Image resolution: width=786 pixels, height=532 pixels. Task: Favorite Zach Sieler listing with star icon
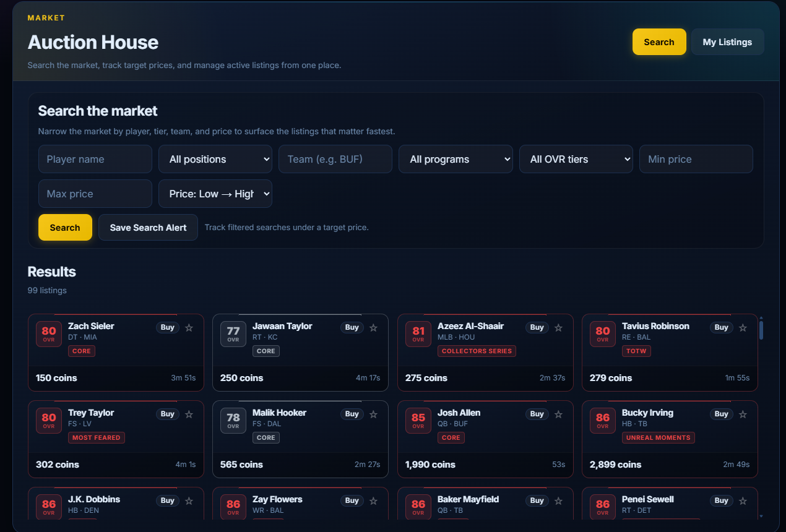(189, 328)
